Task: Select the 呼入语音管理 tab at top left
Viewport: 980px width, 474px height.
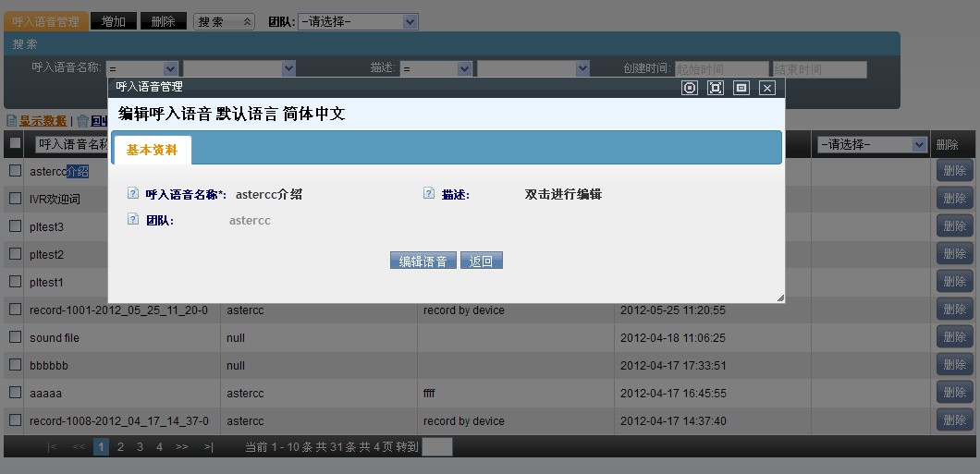Action: point(46,21)
